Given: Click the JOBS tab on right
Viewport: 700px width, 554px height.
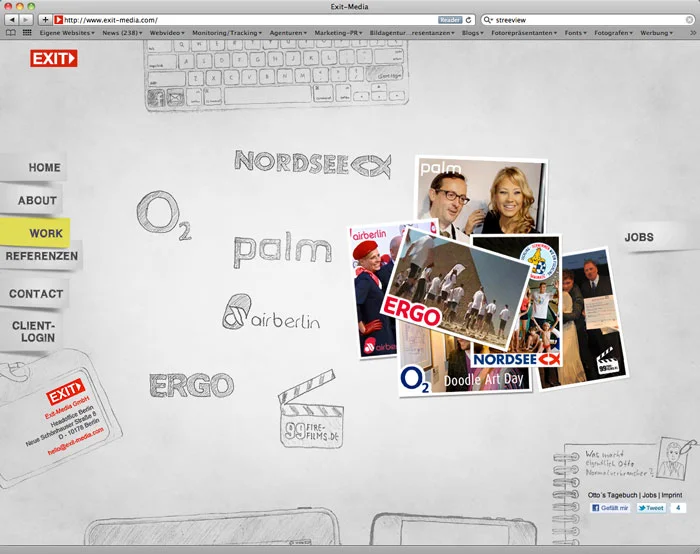Looking at the screenshot, I should pyautogui.click(x=639, y=237).
